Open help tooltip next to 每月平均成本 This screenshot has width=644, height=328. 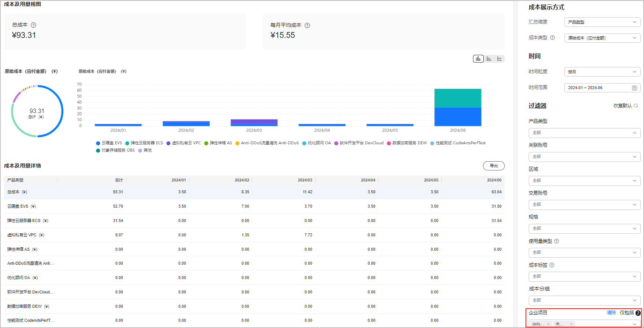pos(307,25)
